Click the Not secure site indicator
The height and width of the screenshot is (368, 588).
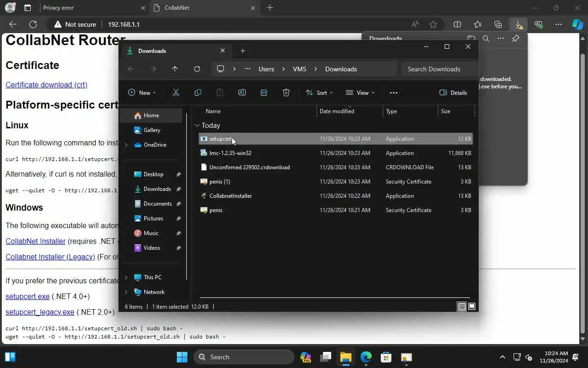click(x=75, y=24)
